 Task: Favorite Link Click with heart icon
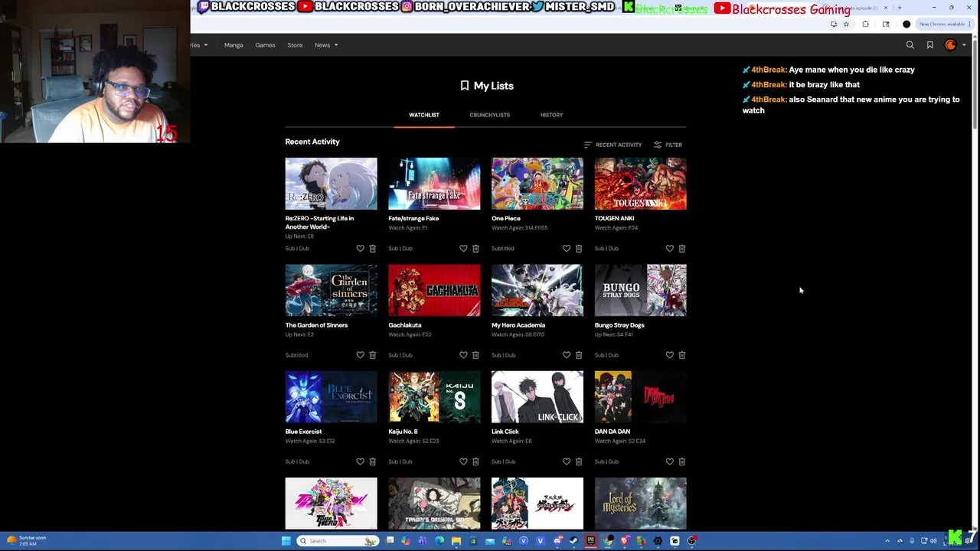[x=567, y=461]
